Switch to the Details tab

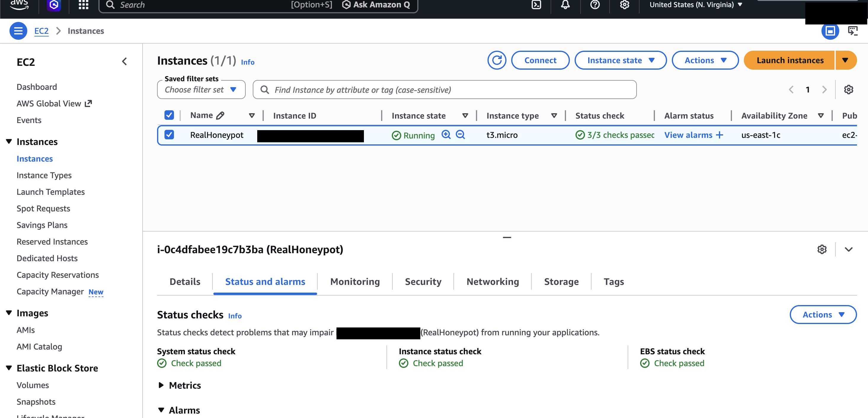[x=185, y=281]
